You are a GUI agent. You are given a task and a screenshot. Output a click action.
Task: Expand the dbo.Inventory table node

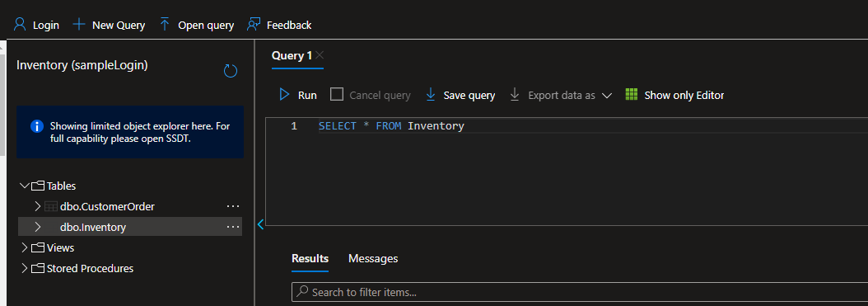click(x=38, y=227)
